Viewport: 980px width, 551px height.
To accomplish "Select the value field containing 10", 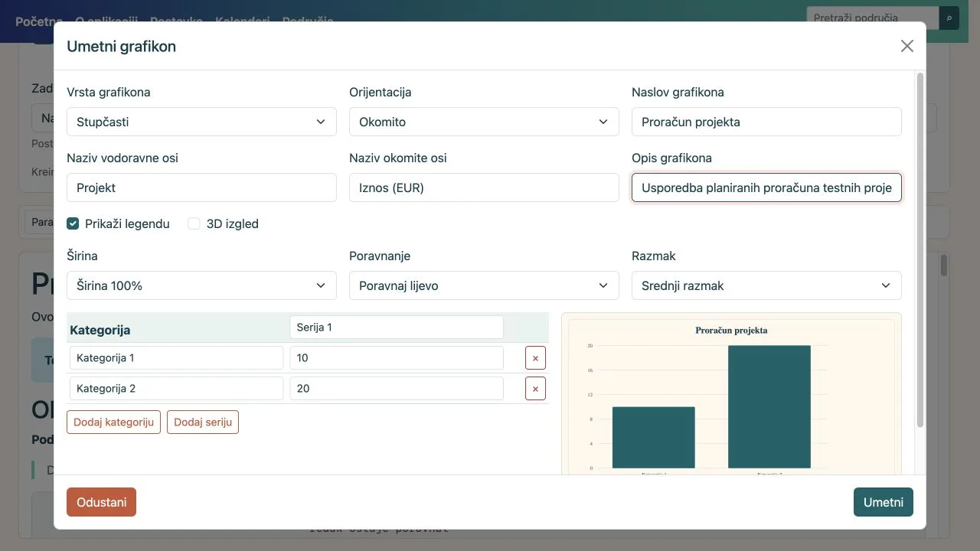I will 397,358.
